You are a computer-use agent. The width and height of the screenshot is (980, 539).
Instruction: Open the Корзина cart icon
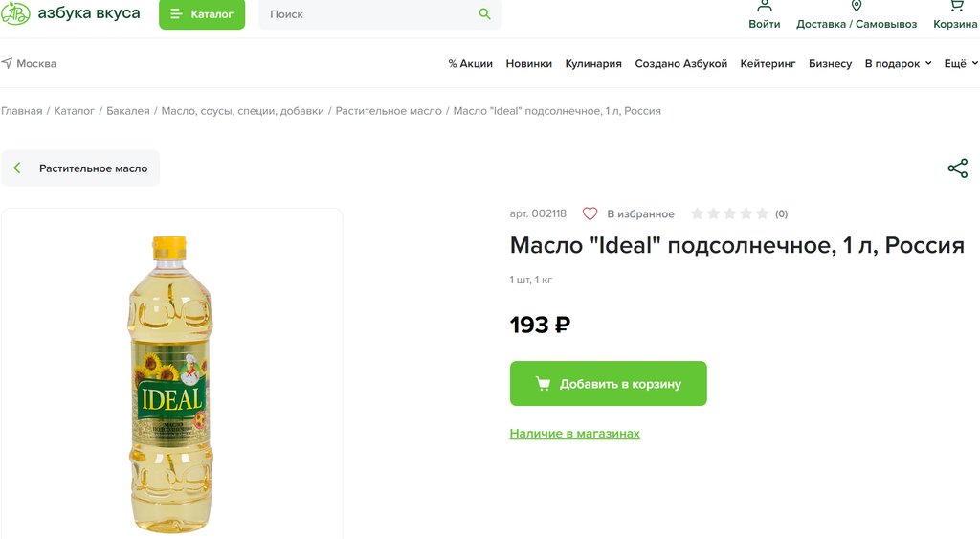point(955,6)
